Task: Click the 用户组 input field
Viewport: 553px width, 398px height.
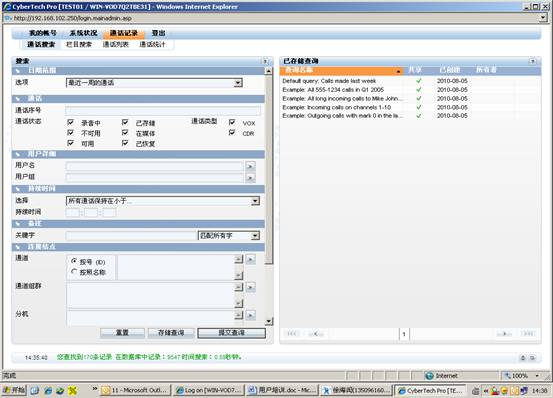Action: click(x=154, y=177)
